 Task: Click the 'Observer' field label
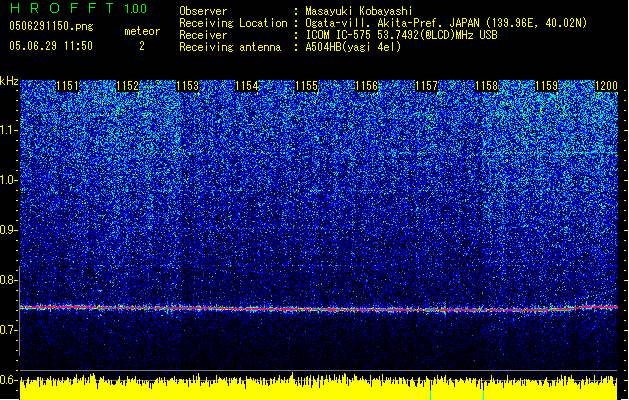[x=203, y=11]
